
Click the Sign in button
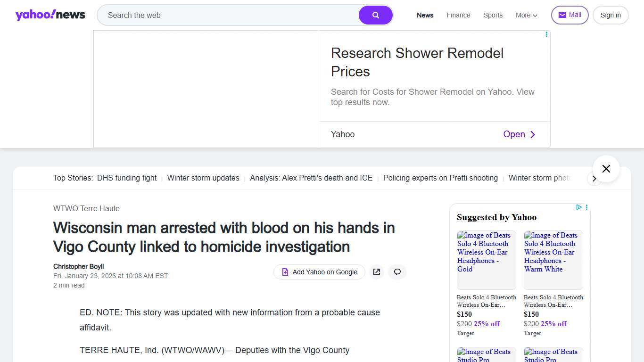(610, 15)
